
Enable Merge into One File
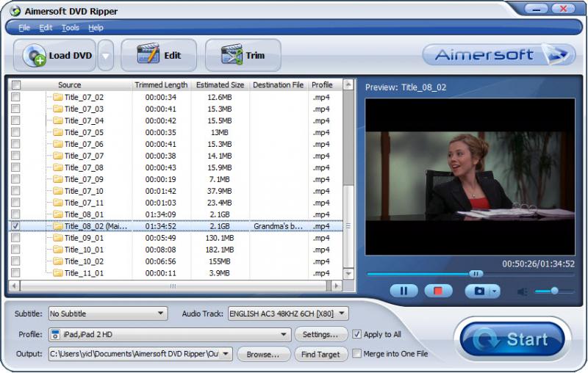pyautogui.click(x=357, y=354)
